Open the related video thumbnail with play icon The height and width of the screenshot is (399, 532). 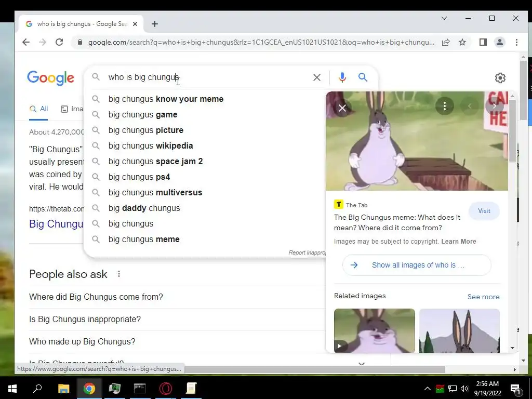tap(374, 330)
